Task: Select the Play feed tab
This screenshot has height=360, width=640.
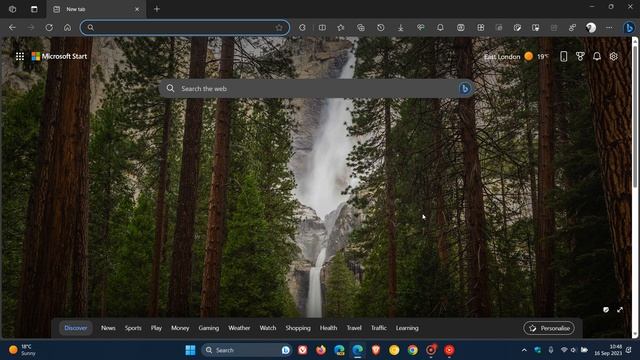Action: tap(156, 328)
